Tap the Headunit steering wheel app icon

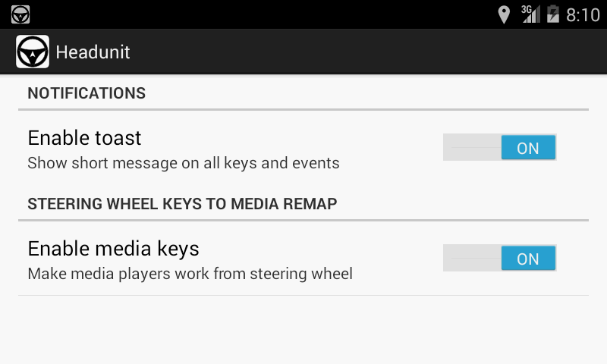tap(33, 52)
